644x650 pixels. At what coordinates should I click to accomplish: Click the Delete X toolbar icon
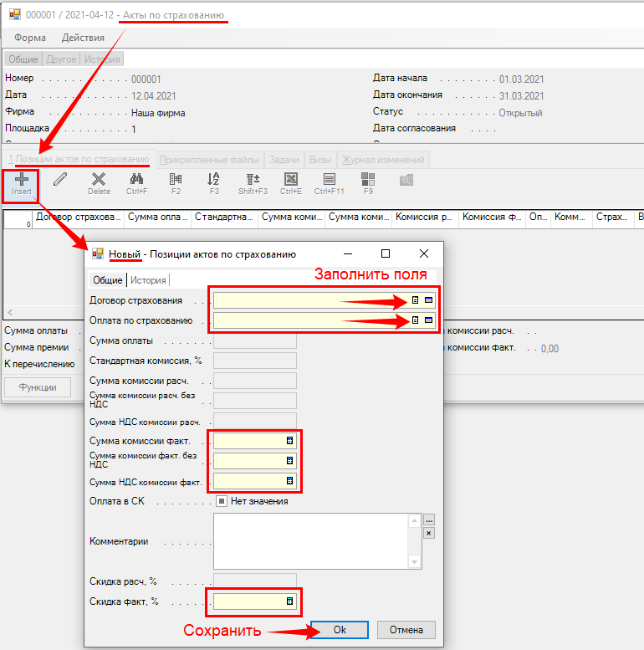tap(99, 180)
